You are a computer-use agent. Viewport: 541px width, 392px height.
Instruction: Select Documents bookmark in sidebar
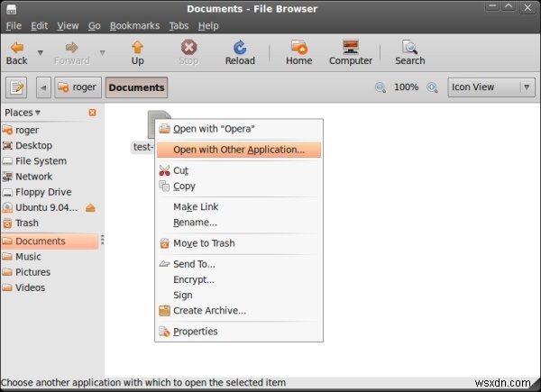click(50, 241)
